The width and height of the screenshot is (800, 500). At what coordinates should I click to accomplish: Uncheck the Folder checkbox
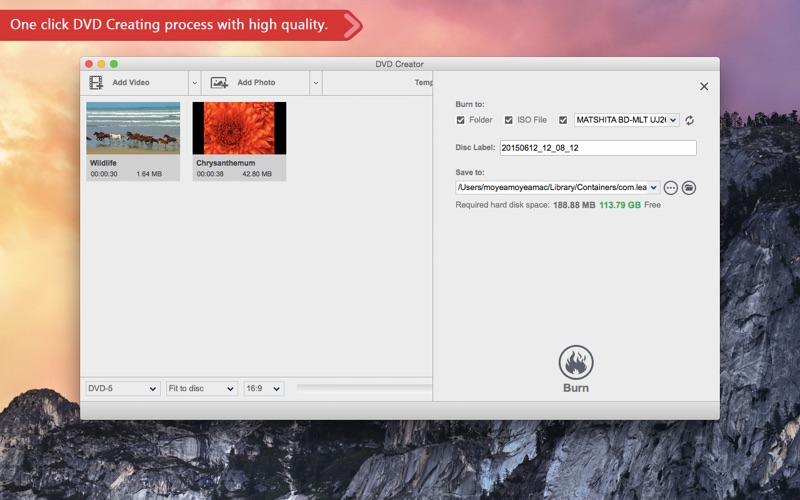[461, 120]
